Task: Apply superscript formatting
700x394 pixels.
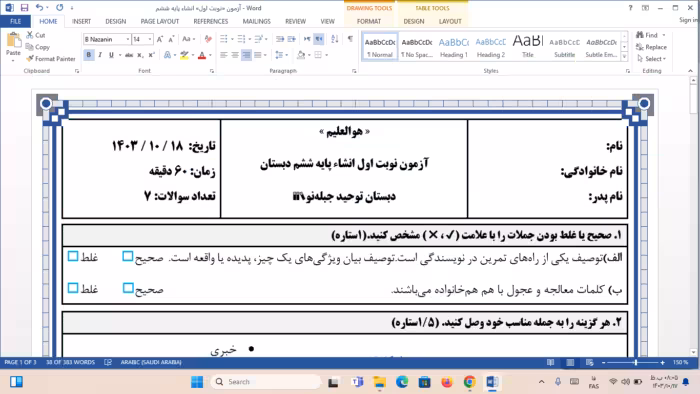Action: click(151, 55)
